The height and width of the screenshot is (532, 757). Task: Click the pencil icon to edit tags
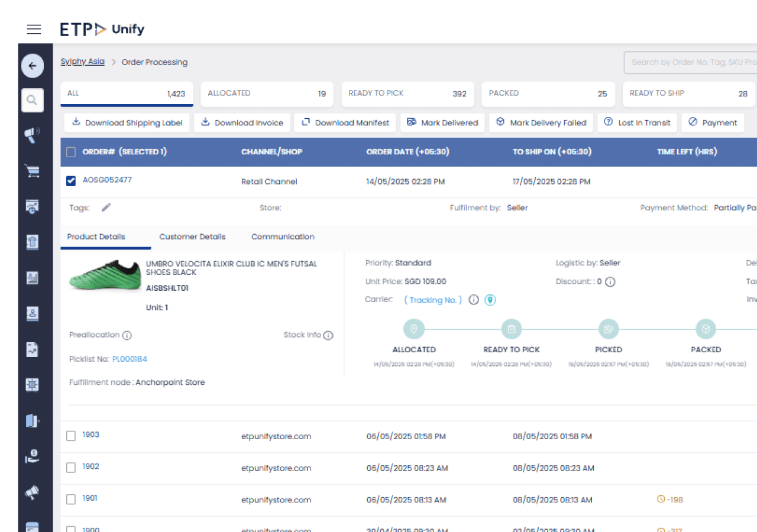click(x=106, y=207)
